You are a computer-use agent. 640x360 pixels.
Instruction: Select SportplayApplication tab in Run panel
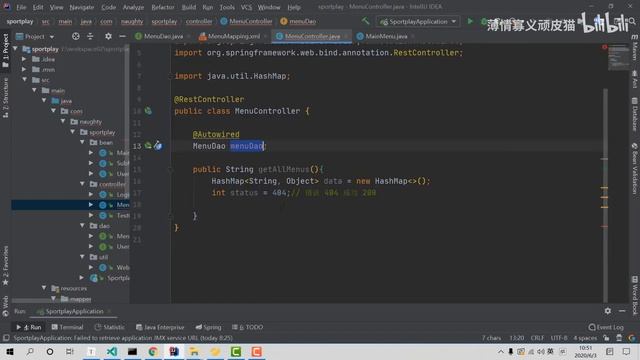74,311
